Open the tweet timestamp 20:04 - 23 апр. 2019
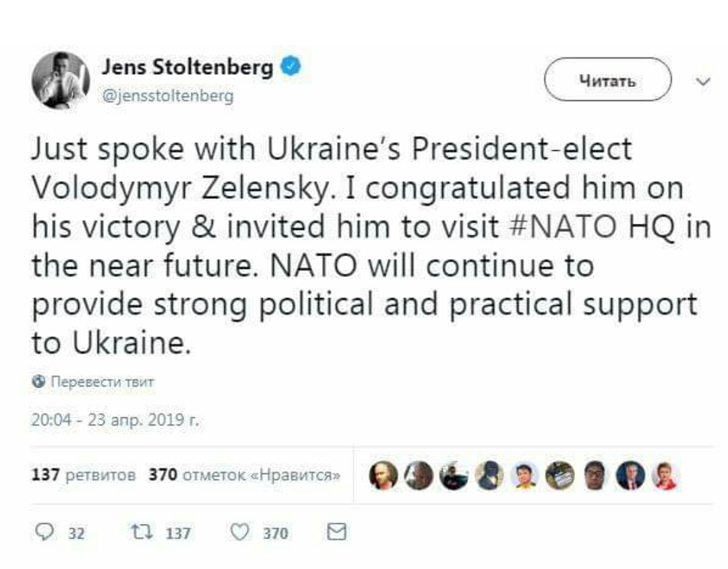Screen dimensions: 728x569 click(x=115, y=420)
